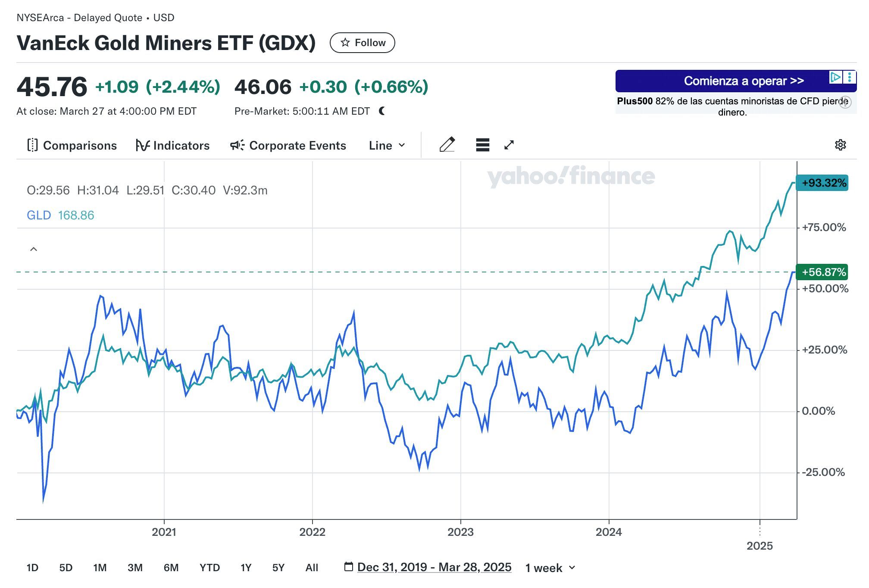Screen dimensions: 869x588
Task: Collapse the legend with the caret
Action: point(34,249)
